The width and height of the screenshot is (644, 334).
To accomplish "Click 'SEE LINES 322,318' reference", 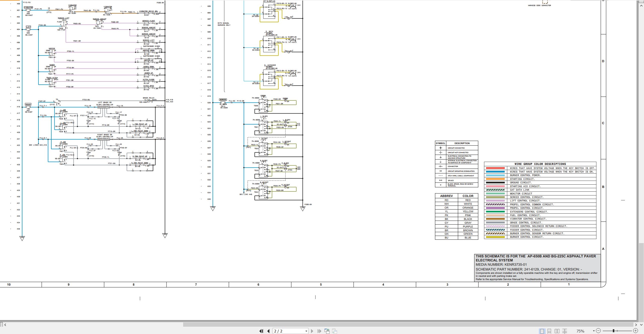I will tap(38, 145).
